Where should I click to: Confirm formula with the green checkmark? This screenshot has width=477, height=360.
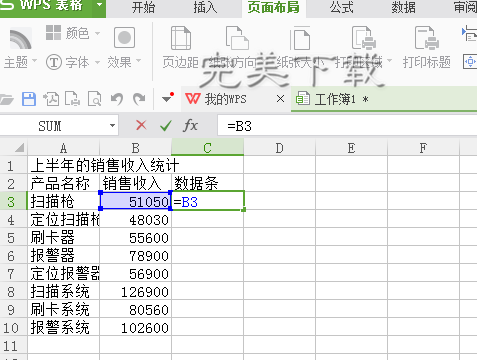click(x=166, y=126)
